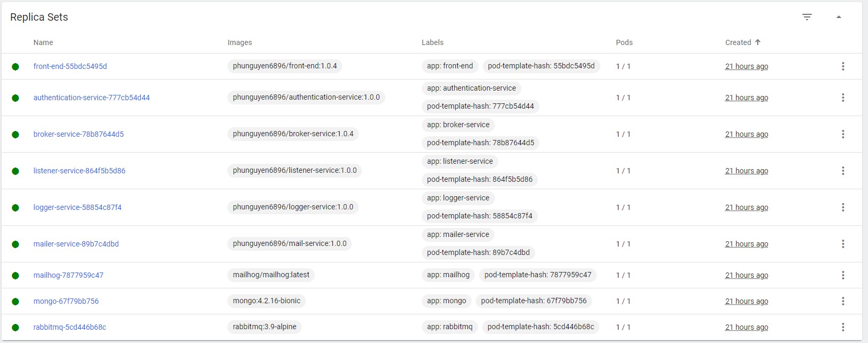Open the filter icon in Replica Sets header
Image resolution: width=868 pixels, height=343 pixels.
point(807,17)
